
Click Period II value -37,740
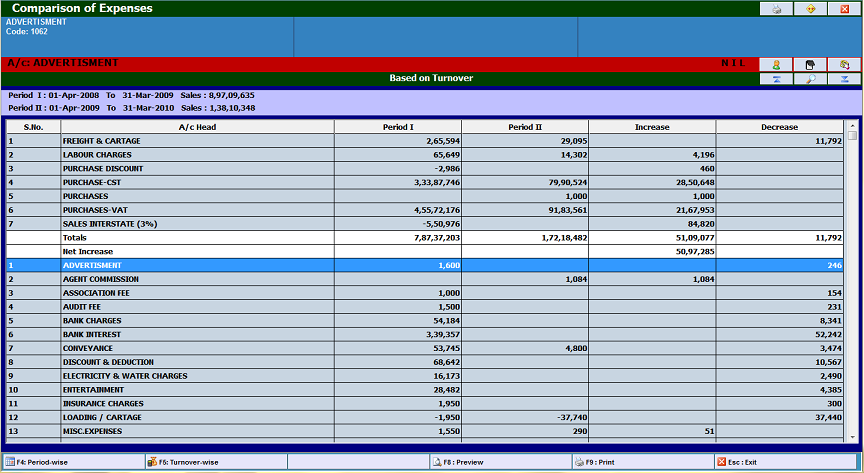(572, 417)
